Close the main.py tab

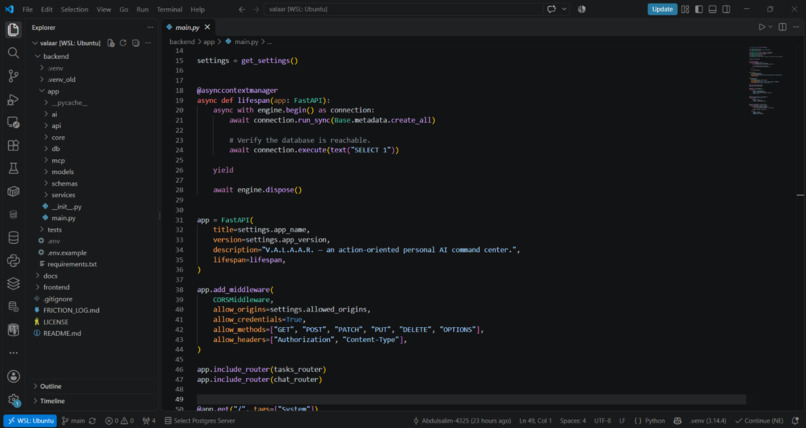click(207, 27)
